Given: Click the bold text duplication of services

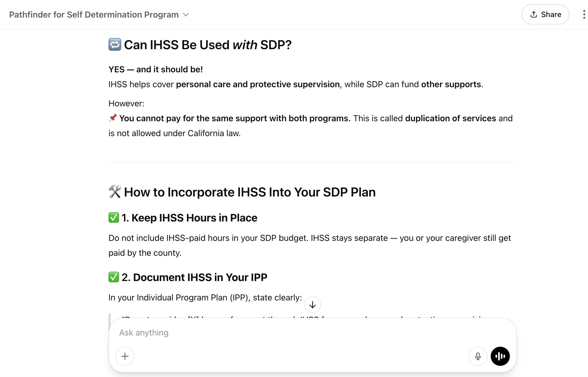Looking at the screenshot, I should (450, 118).
